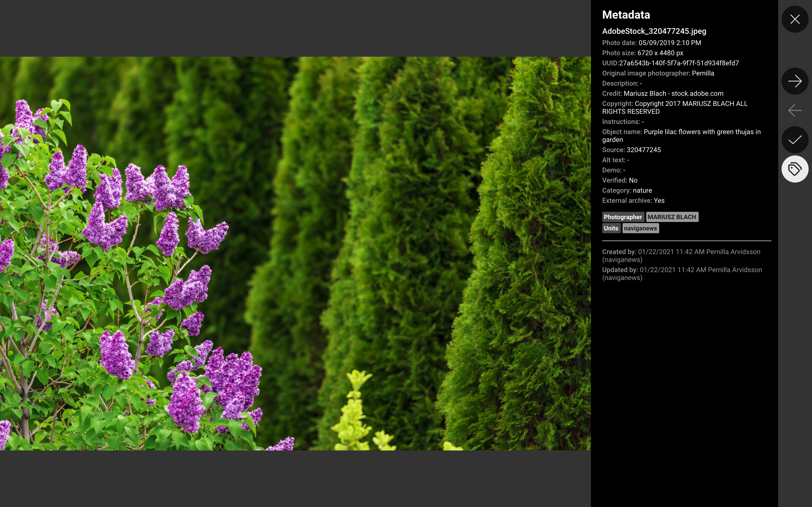
Task: Click the Units label tag
Action: point(611,228)
